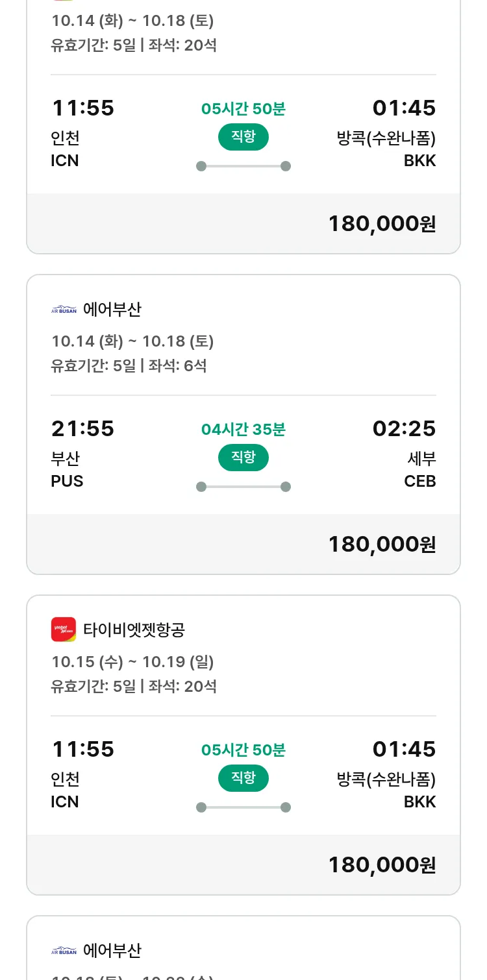
Task: Click the Air Busan logo on the bottom card
Action: coord(64,951)
